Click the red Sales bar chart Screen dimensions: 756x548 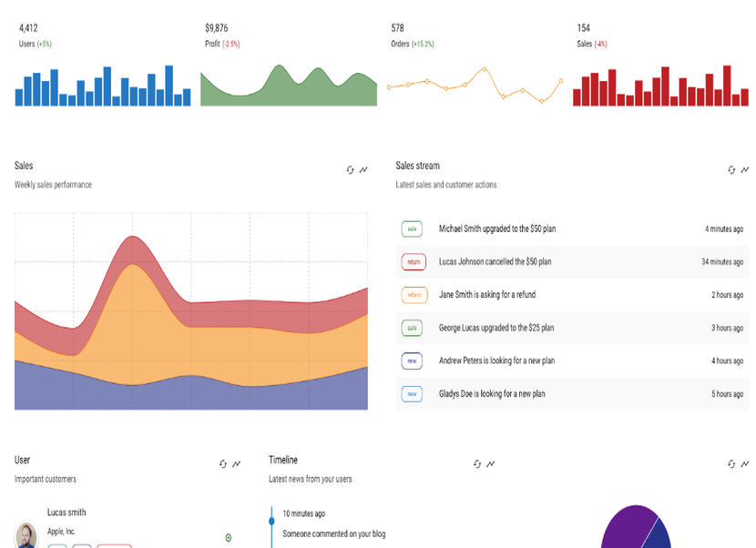tap(660, 86)
